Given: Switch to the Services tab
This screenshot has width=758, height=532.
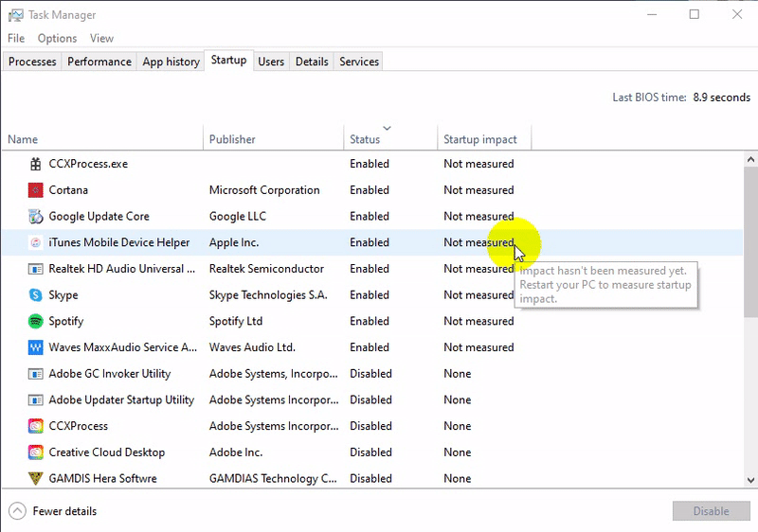Looking at the screenshot, I should click(359, 62).
